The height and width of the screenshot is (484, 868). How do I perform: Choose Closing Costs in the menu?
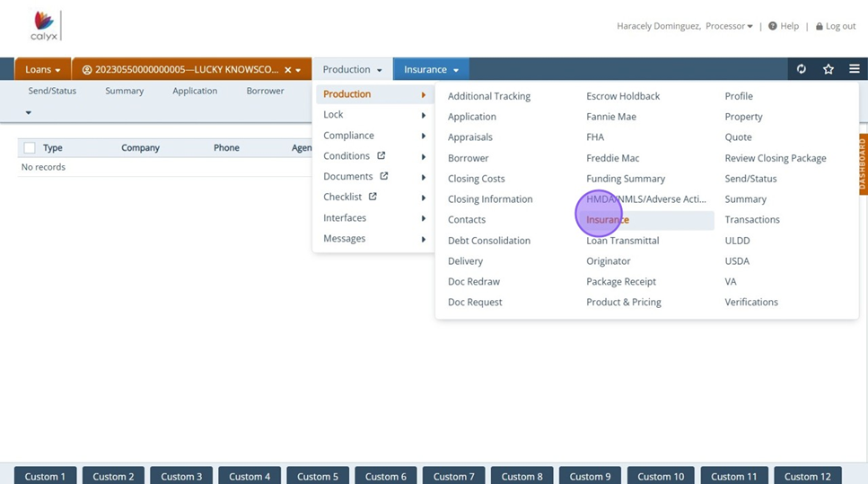pyautogui.click(x=476, y=179)
